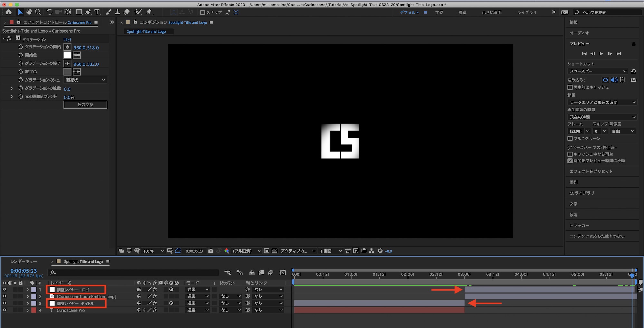This screenshot has height=328, width=644.
Task: Hide the Curioscene Pro text layer
Action: click(5, 310)
